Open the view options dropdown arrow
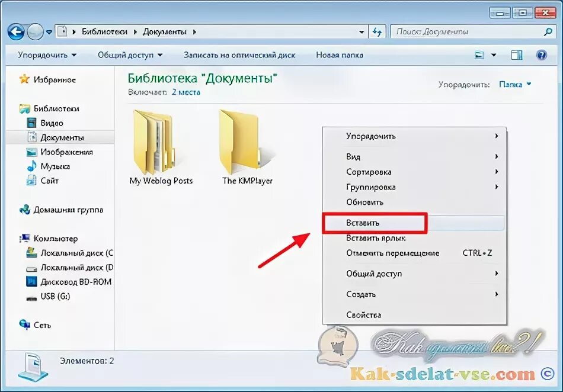Screen dimensions: 563x392 click(x=494, y=55)
